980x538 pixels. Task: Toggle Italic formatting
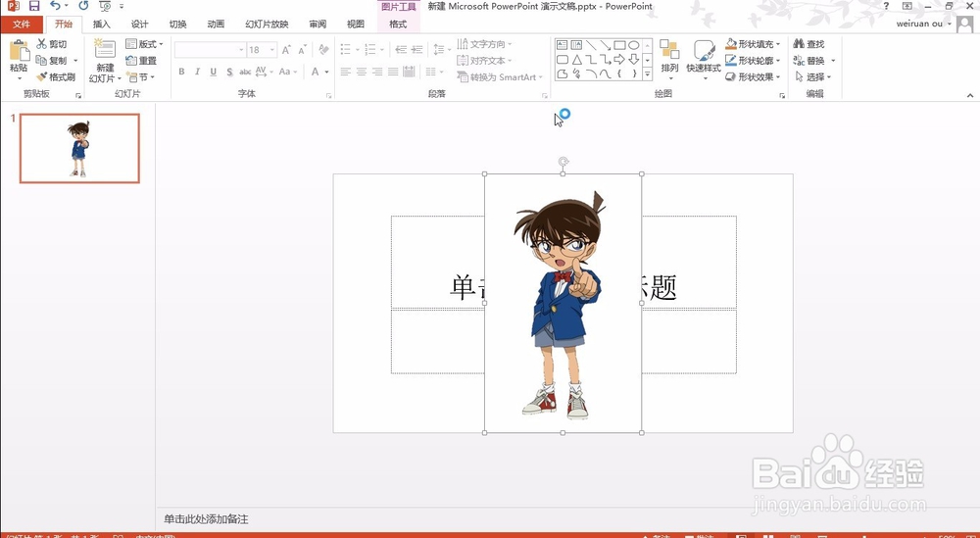pyautogui.click(x=198, y=72)
